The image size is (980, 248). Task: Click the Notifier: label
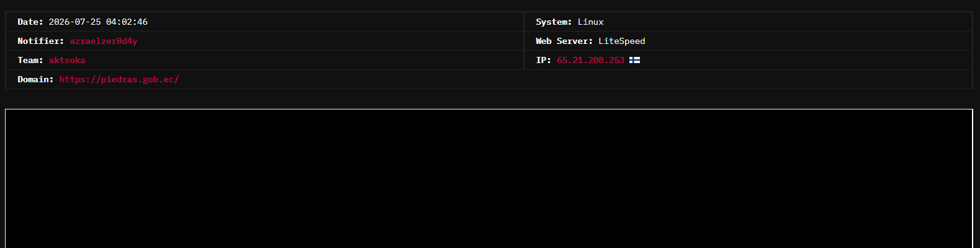coord(41,41)
